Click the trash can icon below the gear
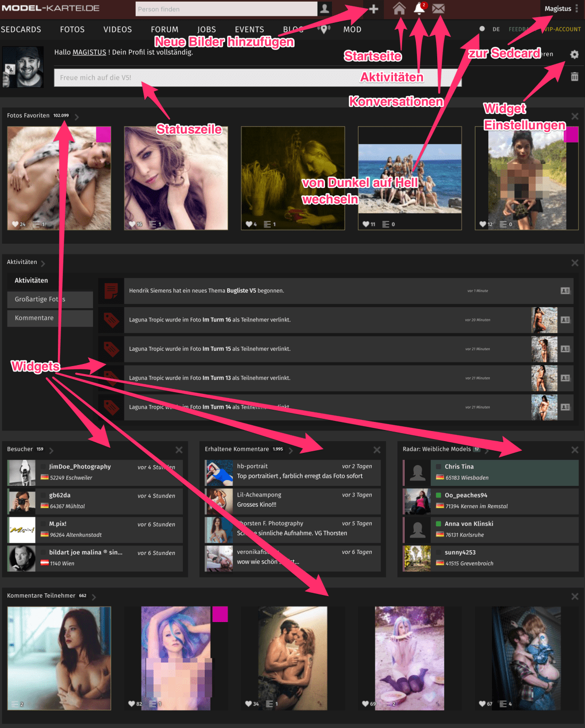This screenshot has width=585, height=728. pos(574,77)
